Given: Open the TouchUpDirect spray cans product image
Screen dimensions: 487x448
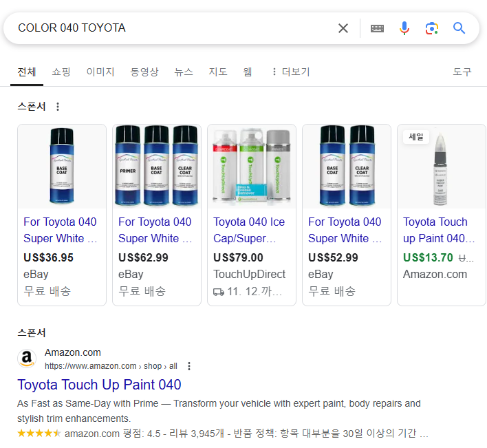Looking at the screenshot, I should [252, 167].
